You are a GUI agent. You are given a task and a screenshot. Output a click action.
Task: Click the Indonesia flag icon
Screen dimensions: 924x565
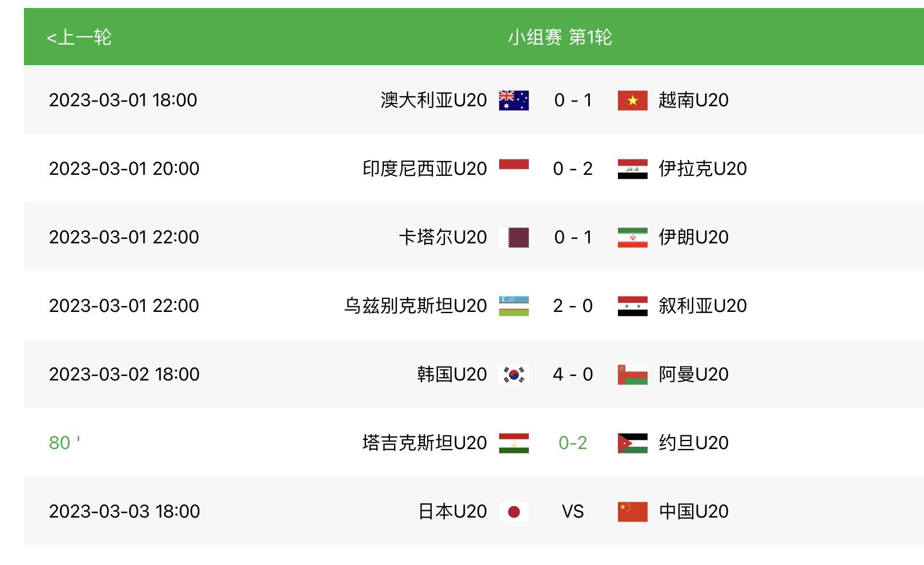point(513,166)
